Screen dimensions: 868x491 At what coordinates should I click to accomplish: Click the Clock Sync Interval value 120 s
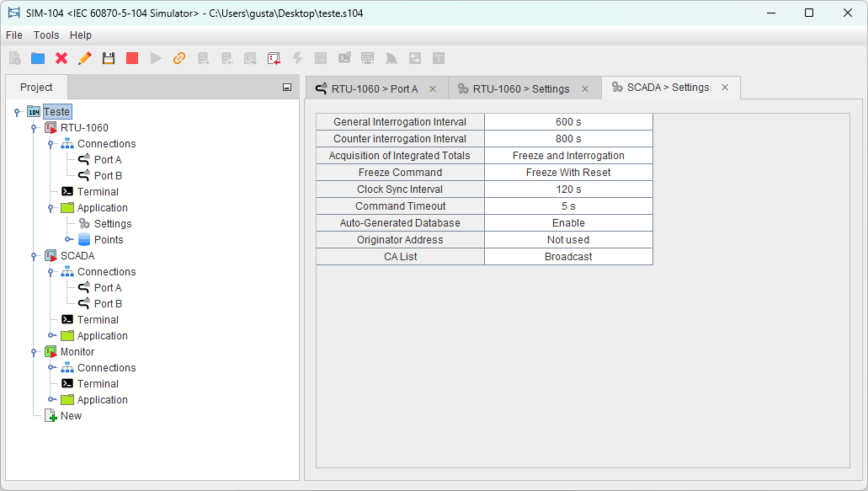(568, 189)
